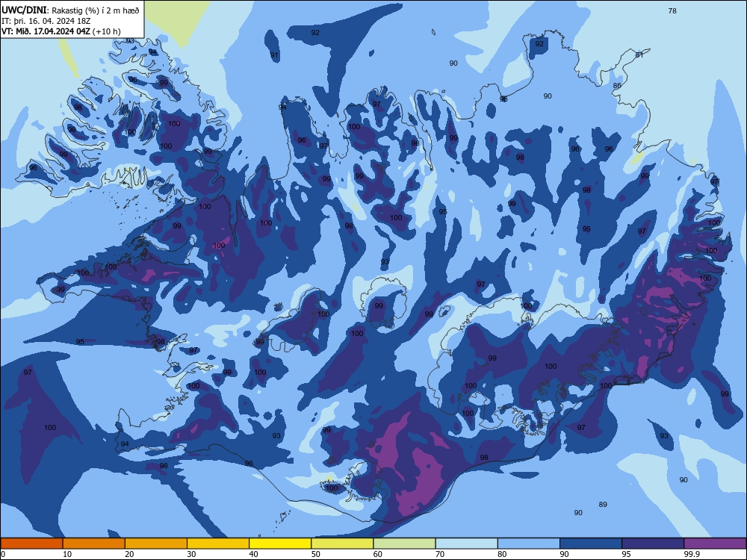
Task: Click the '89' humidity value on the map
Action: click(x=603, y=504)
